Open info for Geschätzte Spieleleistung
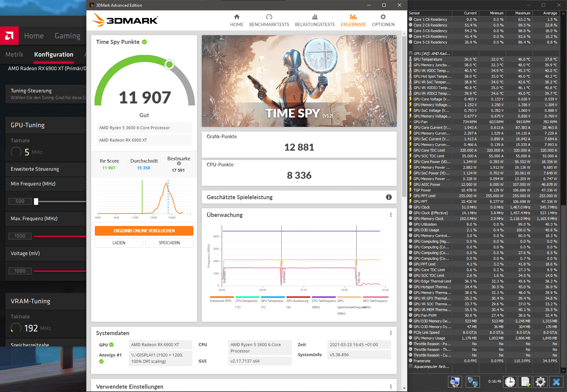The image size is (567, 392). [x=389, y=197]
